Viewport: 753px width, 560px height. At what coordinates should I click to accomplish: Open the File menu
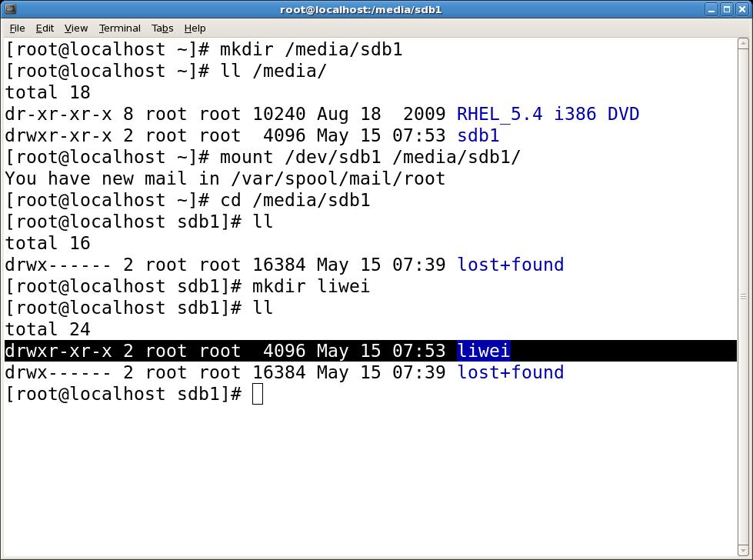pos(17,28)
